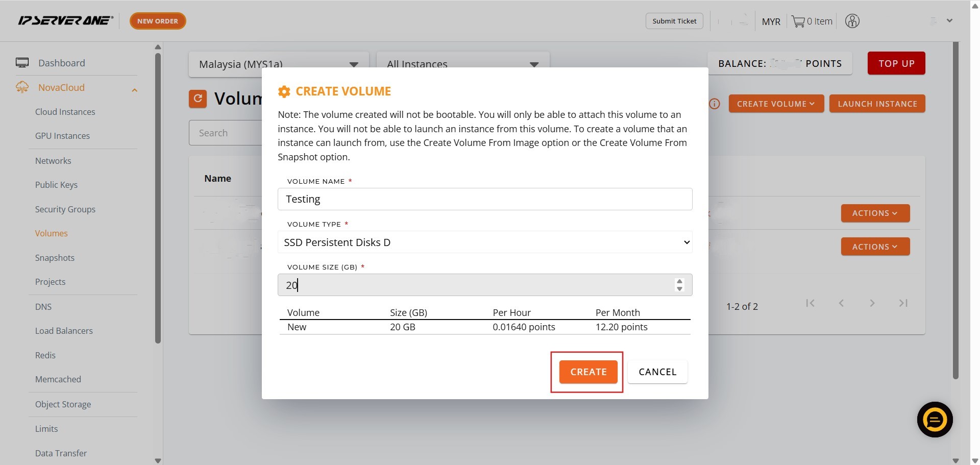
Task: Select Security Groups in the sidebar
Action: 65,209
